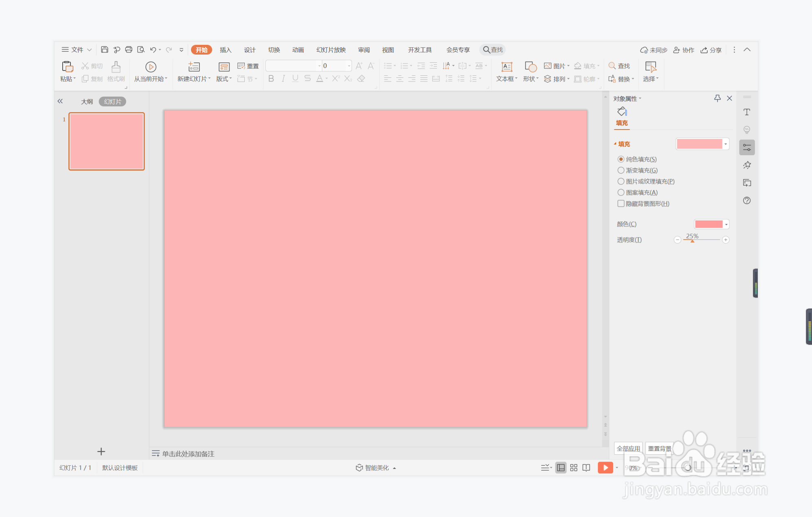
Task: Open the help question mark sidebar icon
Action: 747,200
